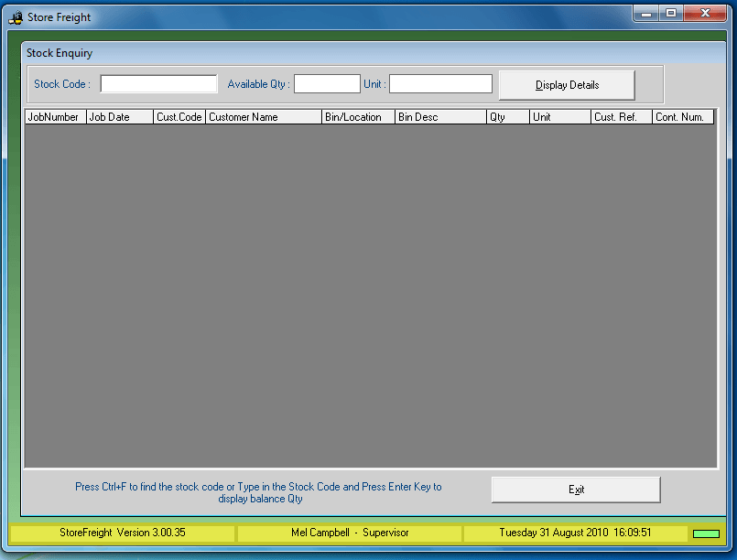
Task: Select the JobNumber column header
Action: (56, 117)
